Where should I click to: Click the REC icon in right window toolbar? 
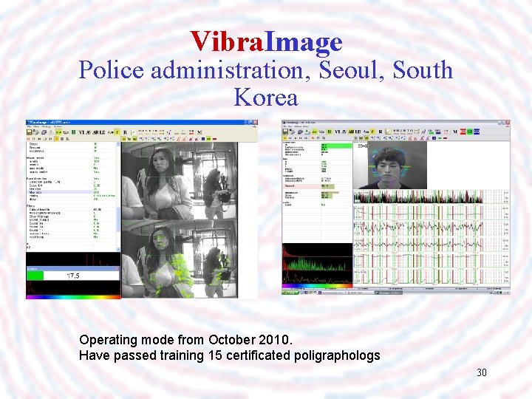437,132
